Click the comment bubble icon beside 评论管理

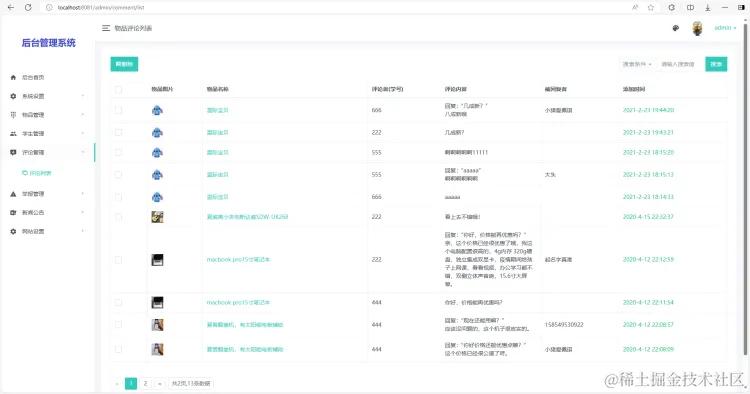tap(13, 152)
